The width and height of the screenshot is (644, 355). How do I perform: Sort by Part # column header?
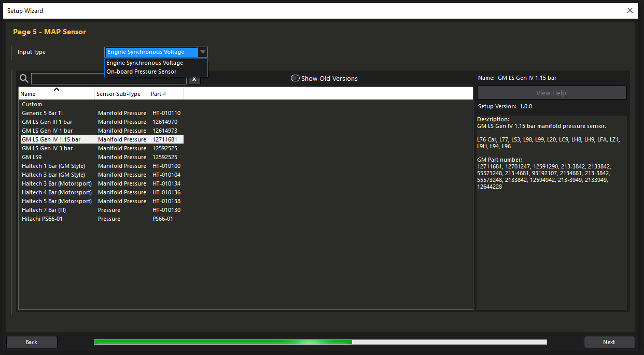[x=166, y=94]
